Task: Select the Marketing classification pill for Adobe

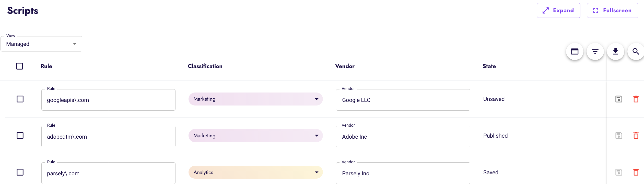Action: click(255, 135)
